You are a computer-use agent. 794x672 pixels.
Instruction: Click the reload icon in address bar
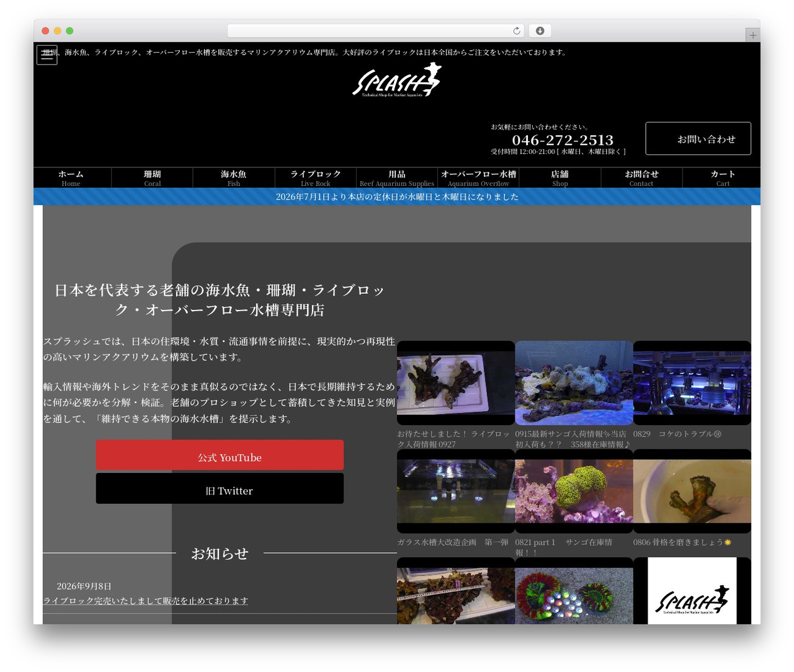517,31
